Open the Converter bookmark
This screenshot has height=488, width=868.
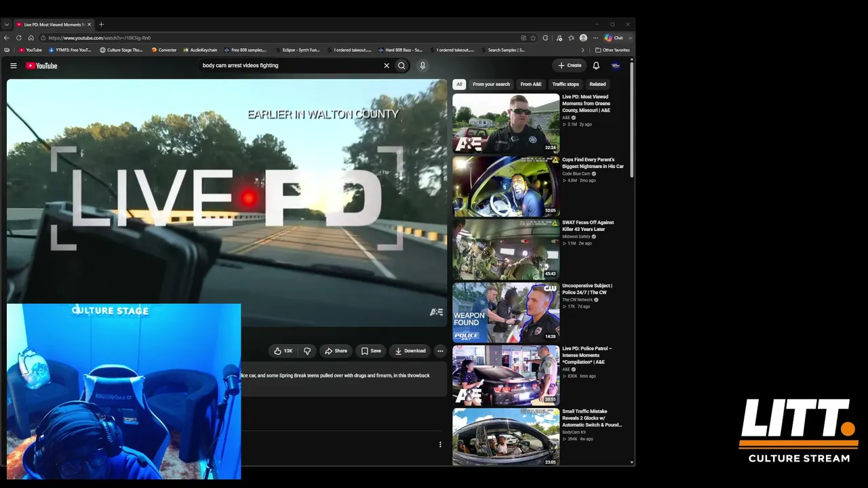click(x=164, y=50)
